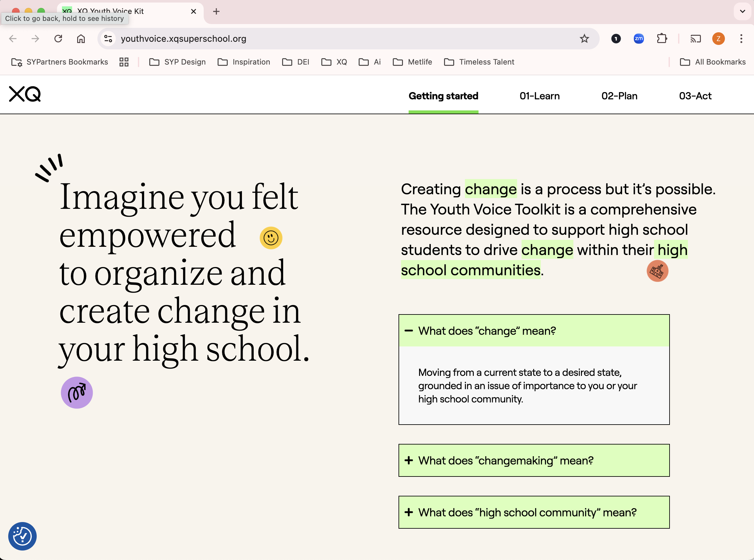Click the Cast media icon
The height and width of the screenshot is (560, 754).
click(695, 39)
